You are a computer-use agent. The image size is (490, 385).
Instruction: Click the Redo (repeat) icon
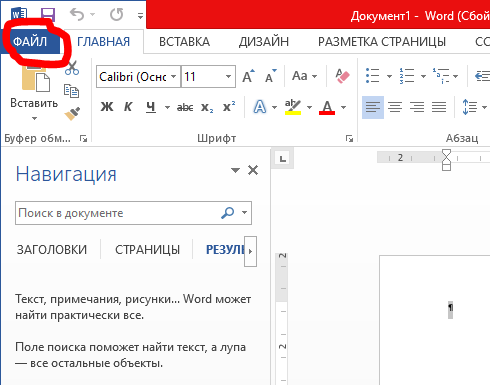click(x=116, y=15)
